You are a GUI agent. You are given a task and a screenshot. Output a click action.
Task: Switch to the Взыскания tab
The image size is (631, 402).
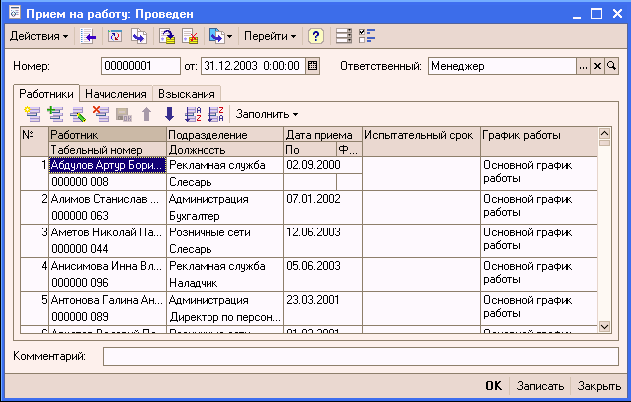coord(186,92)
